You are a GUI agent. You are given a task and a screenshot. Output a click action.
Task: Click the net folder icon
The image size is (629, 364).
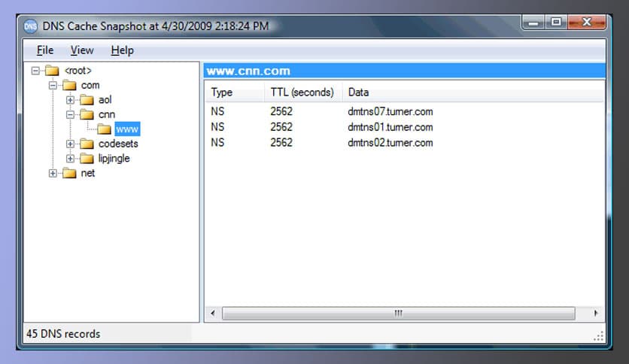coord(69,173)
